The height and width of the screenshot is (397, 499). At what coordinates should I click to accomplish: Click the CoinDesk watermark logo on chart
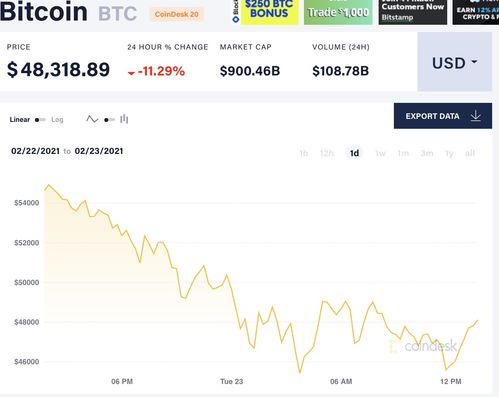tap(423, 346)
